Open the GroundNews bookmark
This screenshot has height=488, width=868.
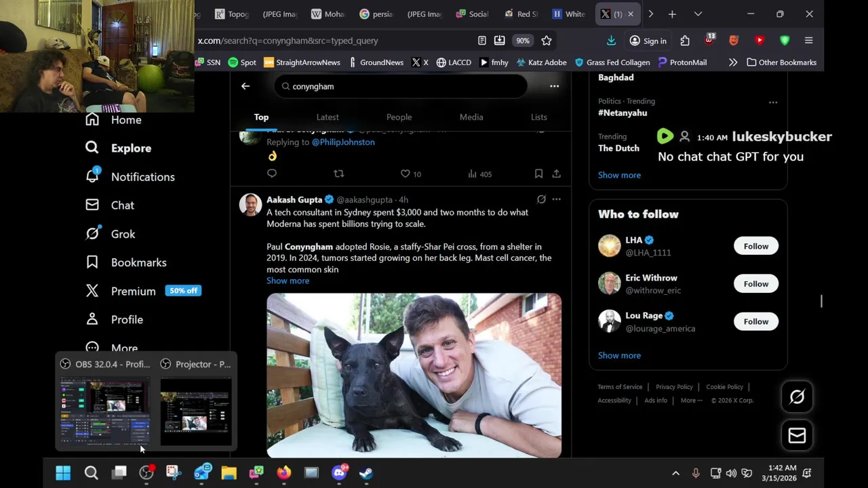376,62
